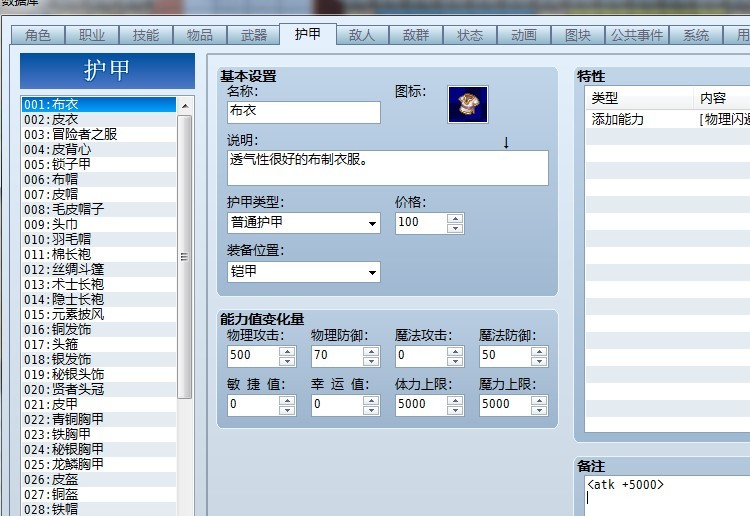The height and width of the screenshot is (516, 750).
Task: Click the armor list scroll-up arrow
Action: [185, 106]
